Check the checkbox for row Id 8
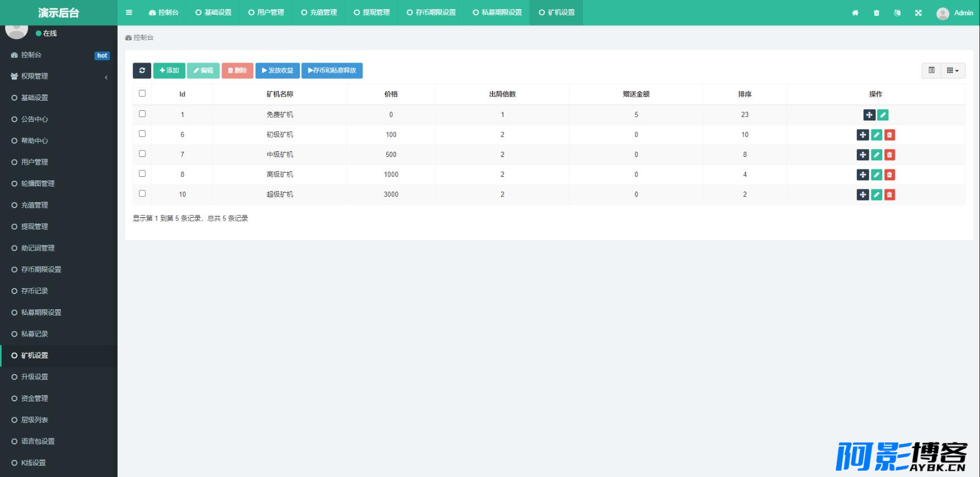 coord(142,173)
